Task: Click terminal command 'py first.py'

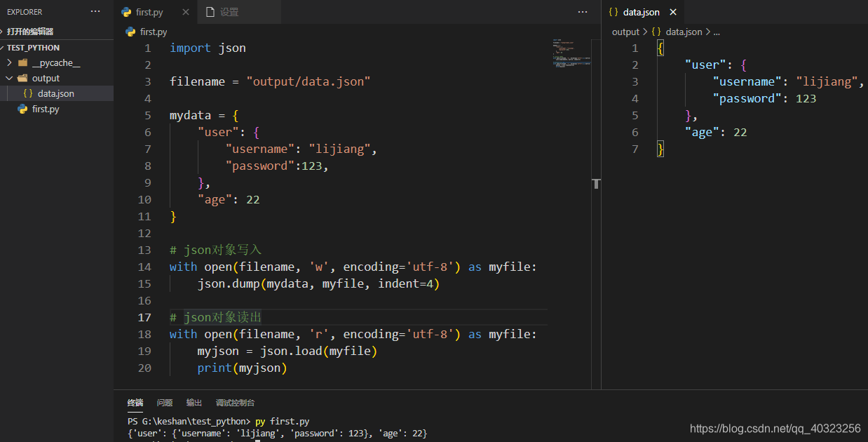Action: [x=282, y=422]
